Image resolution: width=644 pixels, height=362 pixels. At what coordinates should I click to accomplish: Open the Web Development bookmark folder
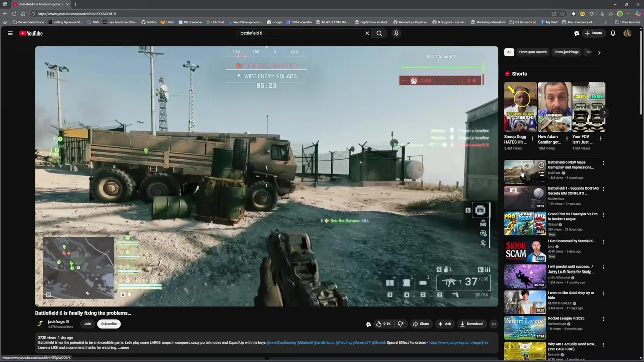pos(246,22)
